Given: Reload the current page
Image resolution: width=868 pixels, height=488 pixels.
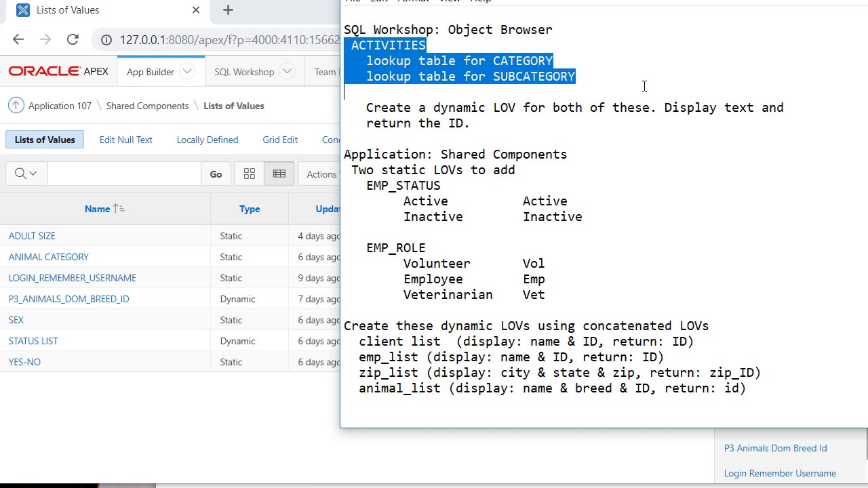Looking at the screenshot, I should pyautogui.click(x=73, y=40).
